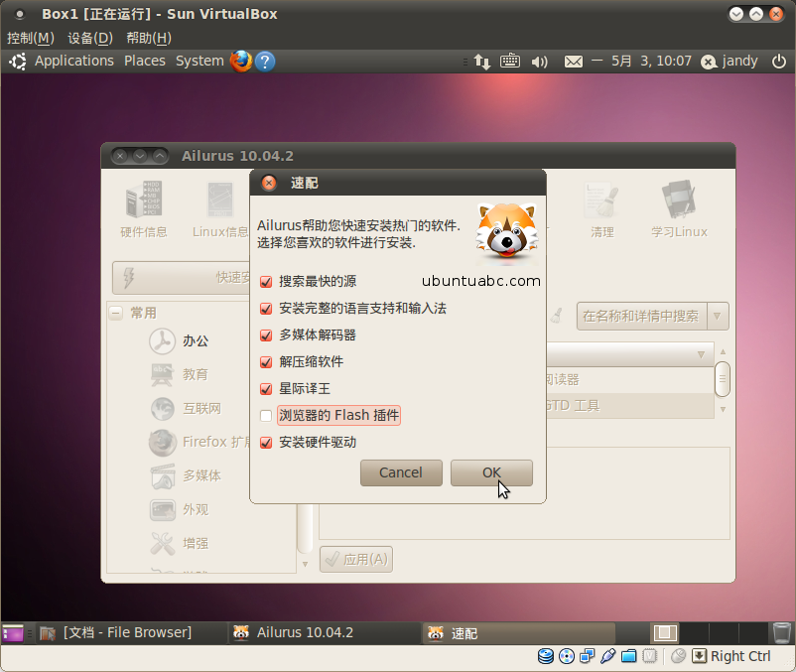Open 硬件信息 in the Ailurus toolbar

[x=144, y=209]
